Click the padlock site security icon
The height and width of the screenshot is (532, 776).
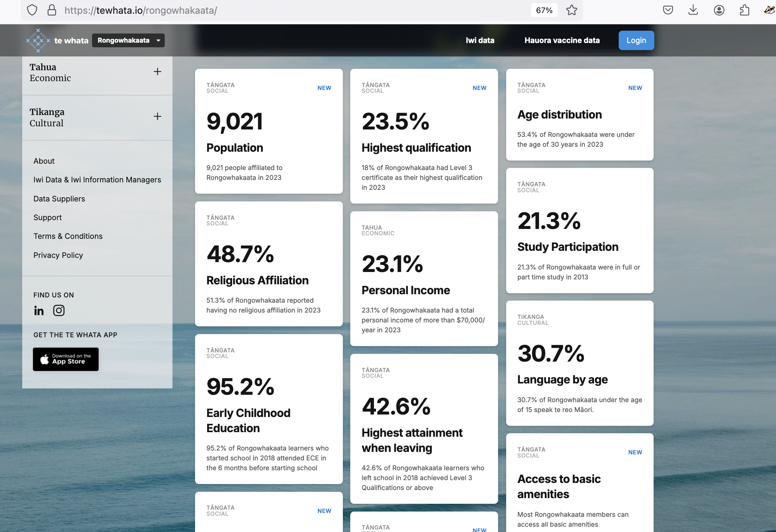coord(52,10)
